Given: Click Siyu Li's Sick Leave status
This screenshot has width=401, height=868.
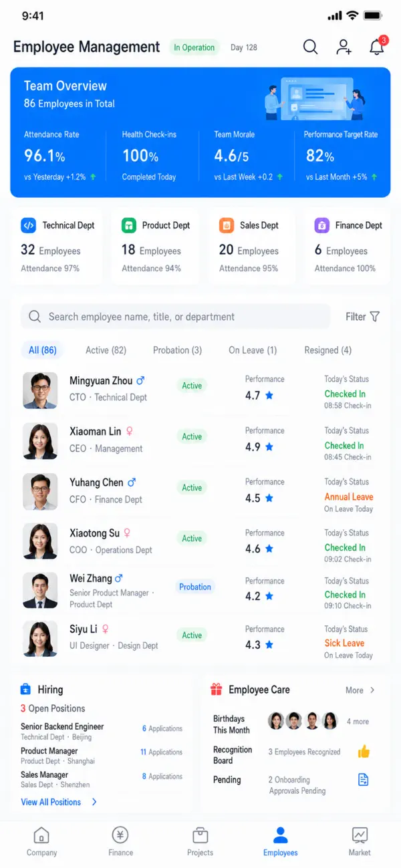Looking at the screenshot, I should 344,643.
